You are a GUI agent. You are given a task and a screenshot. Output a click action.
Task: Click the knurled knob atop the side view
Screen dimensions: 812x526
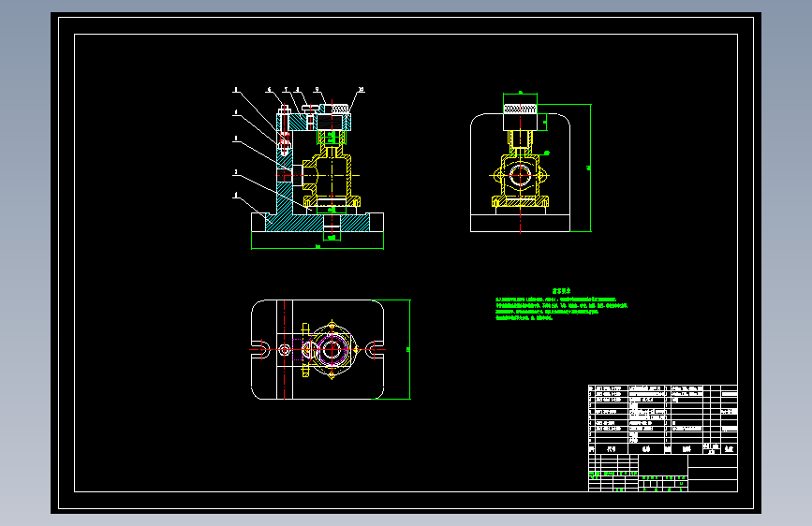[520, 109]
